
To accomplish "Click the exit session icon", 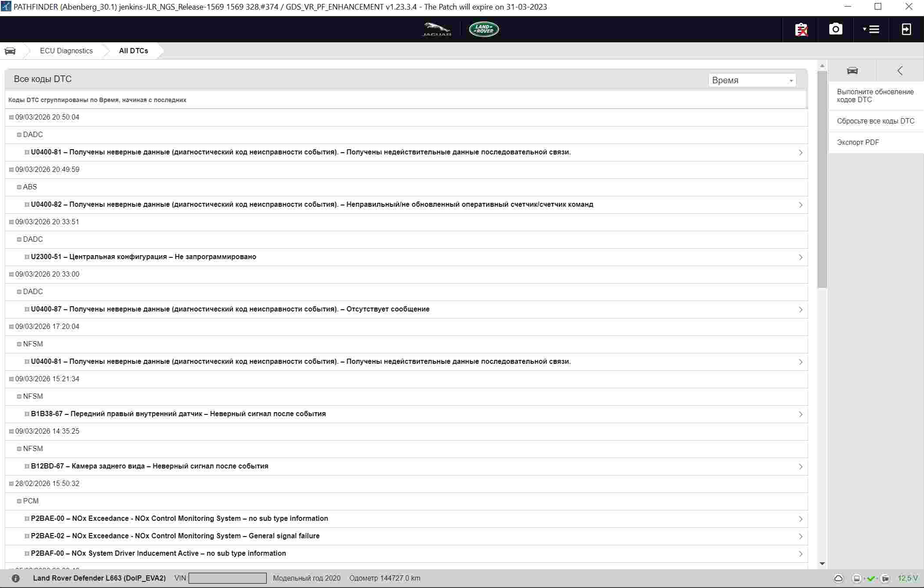I will point(906,29).
